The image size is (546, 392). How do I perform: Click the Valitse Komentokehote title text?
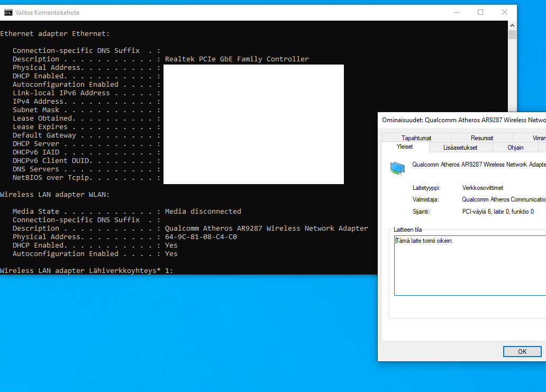[x=47, y=12]
